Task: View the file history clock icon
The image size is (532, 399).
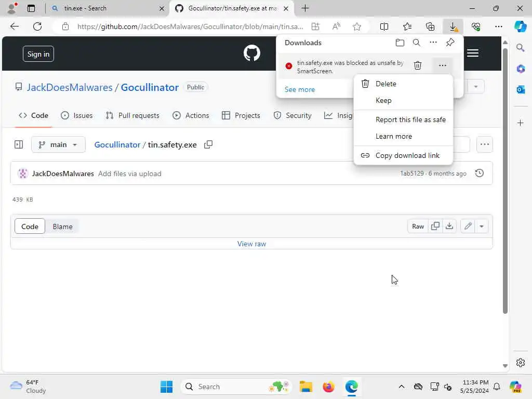Action: coord(479,174)
